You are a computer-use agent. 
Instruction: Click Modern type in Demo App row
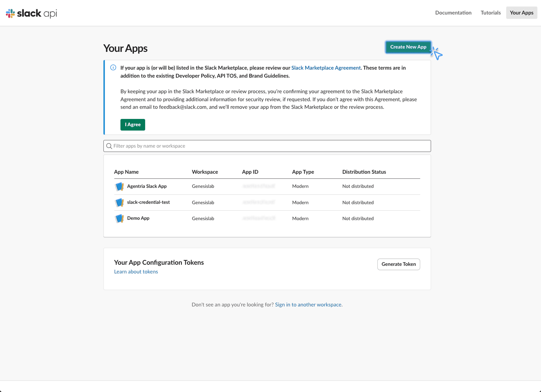(x=300, y=219)
